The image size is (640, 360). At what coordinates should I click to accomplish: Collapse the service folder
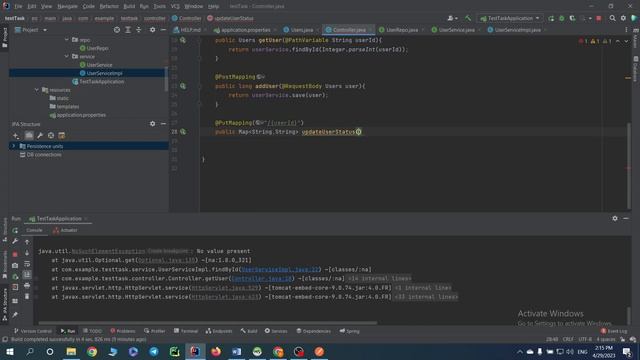coord(67,56)
